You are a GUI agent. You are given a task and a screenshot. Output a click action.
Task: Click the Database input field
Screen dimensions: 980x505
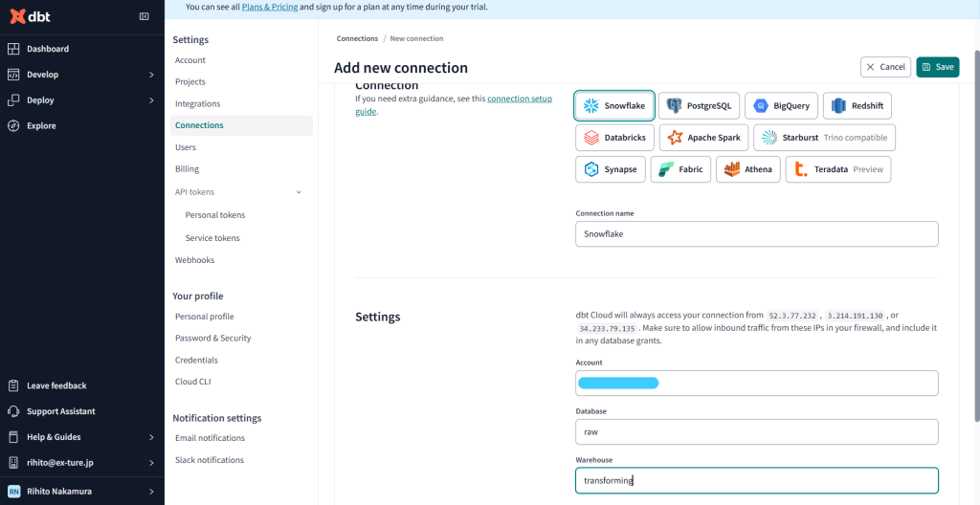click(757, 432)
